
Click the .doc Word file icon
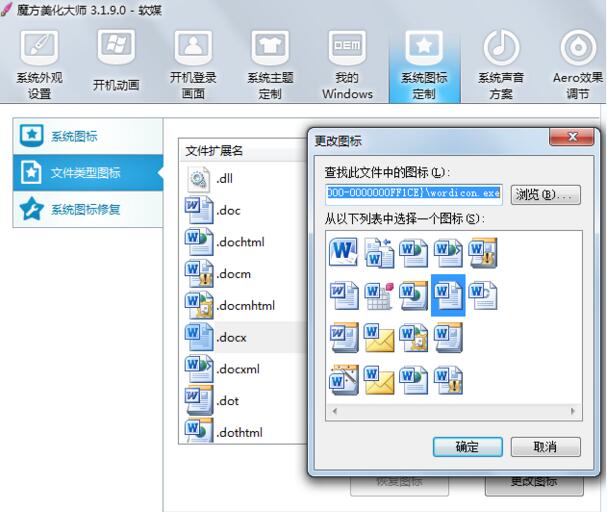[x=199, y=210]
